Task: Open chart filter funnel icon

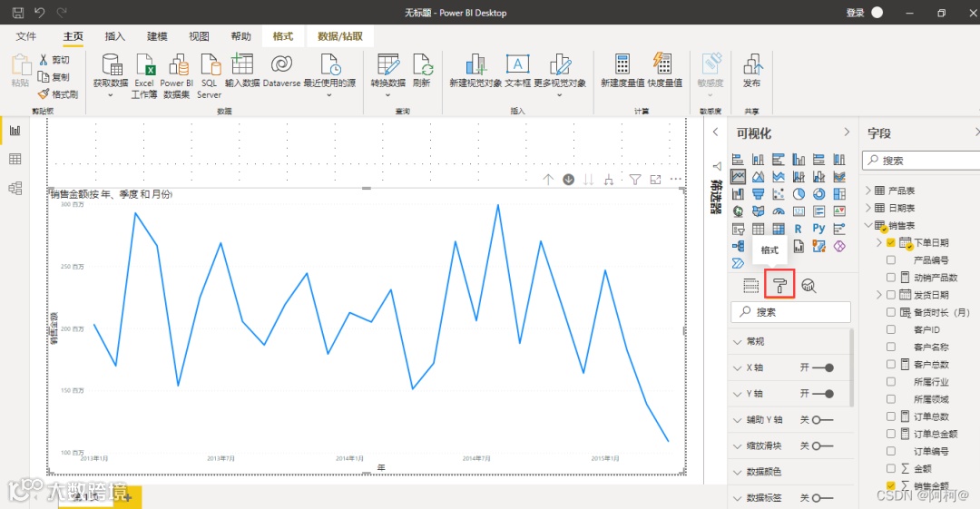Action: [635, 180]
